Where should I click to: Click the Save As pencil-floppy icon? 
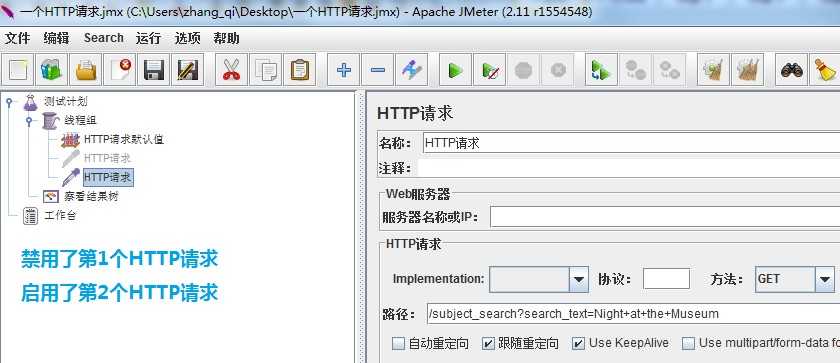click(188, 70)
